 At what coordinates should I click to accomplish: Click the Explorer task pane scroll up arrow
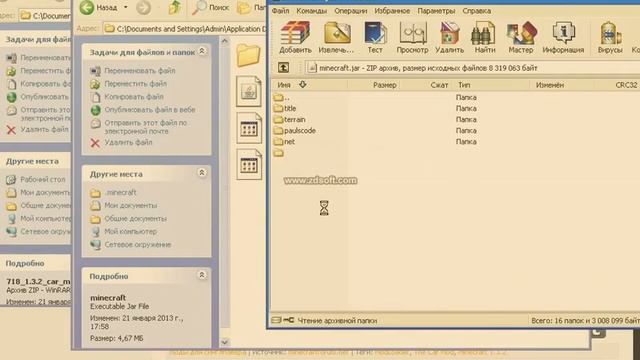tap(224, 41)
